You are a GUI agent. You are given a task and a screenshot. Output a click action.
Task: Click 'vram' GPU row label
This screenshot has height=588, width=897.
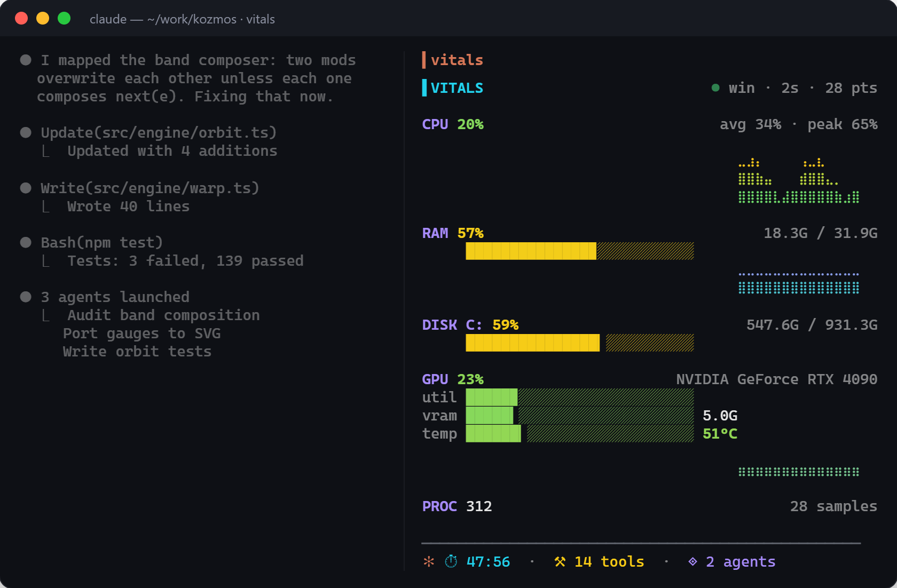pyautogui.click(x=439, y=415)
